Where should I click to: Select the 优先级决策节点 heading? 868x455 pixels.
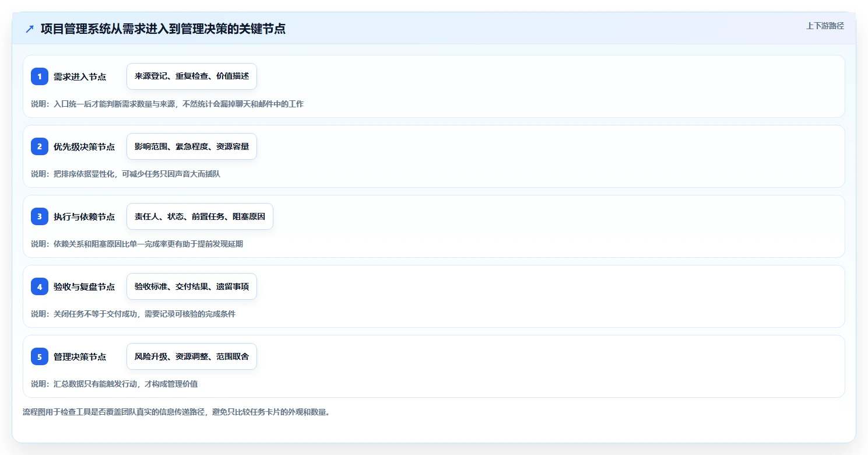click(84, 146)
